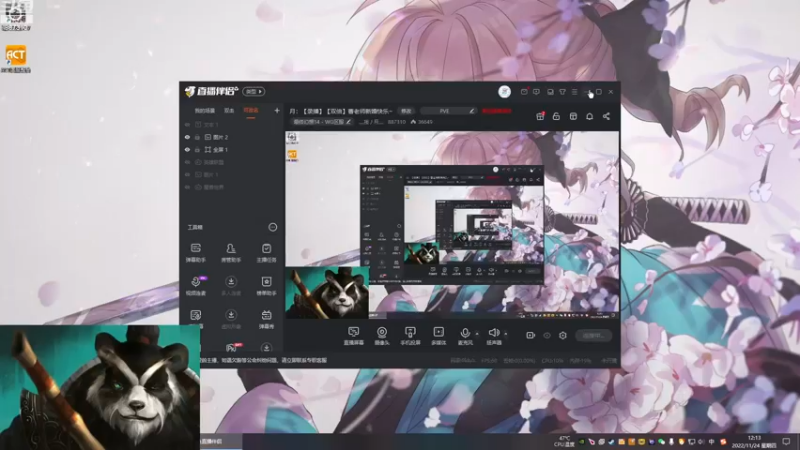Open the skin shirt icon in title bar
This screenshot has height=450, width=800.
click(562, 92)
